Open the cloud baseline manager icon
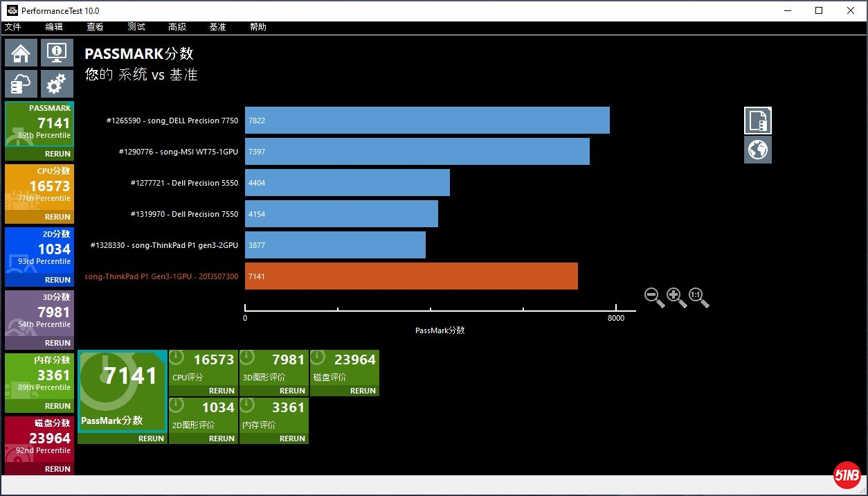 tap(21, 84)
